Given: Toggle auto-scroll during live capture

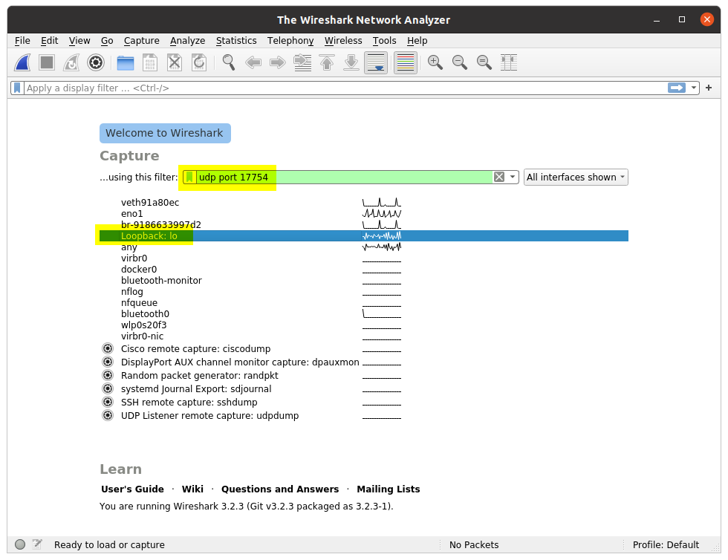Looking at the screenshot, I should [376, 62].
